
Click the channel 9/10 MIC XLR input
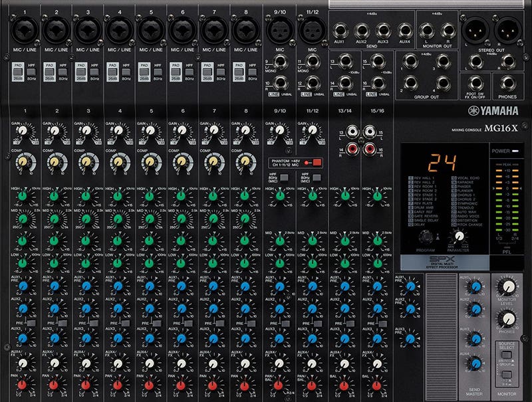280,31
